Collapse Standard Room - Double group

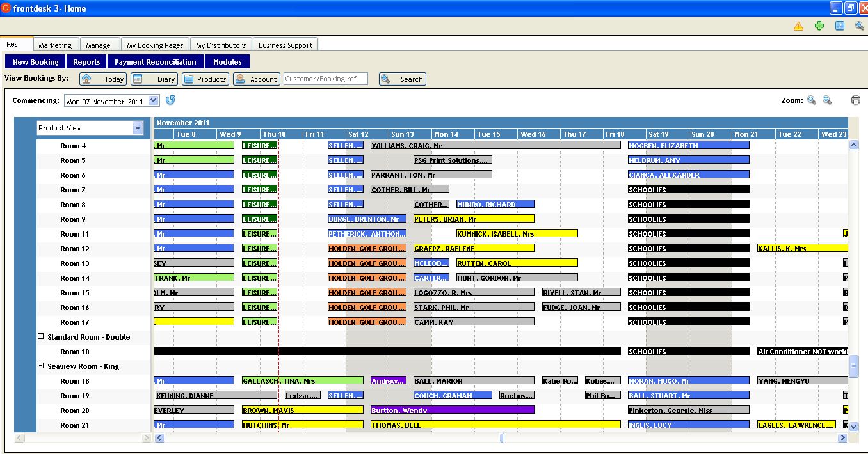click(x=41, y=336)
